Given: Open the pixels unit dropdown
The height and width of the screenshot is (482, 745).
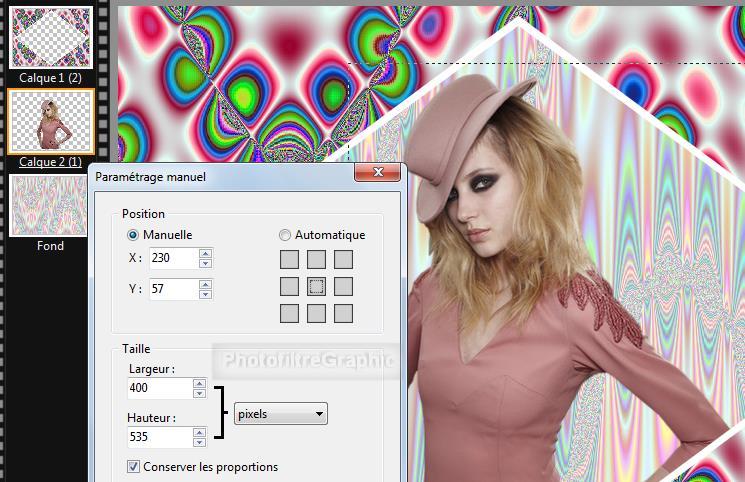Looking at the screenshot, I should (x=281, y=414).
